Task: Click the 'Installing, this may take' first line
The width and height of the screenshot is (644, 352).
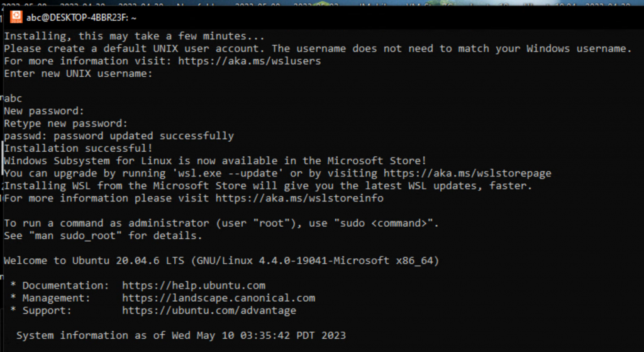Action: tap(135, 36)
